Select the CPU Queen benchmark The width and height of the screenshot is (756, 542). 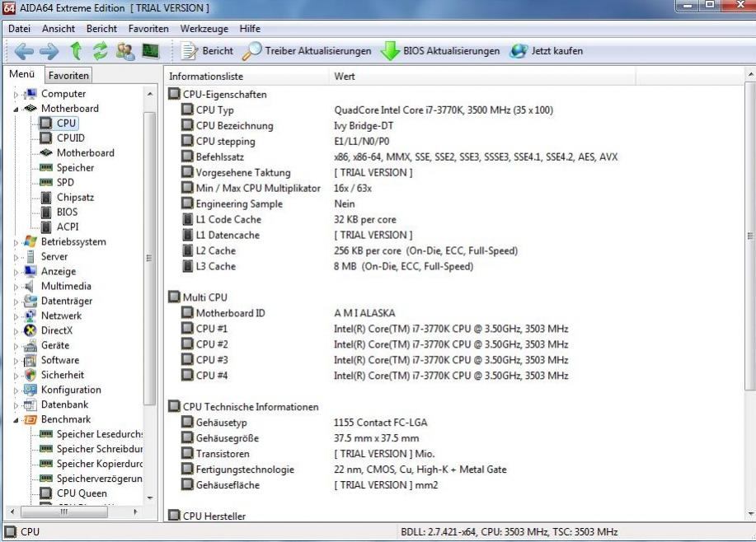82,493
